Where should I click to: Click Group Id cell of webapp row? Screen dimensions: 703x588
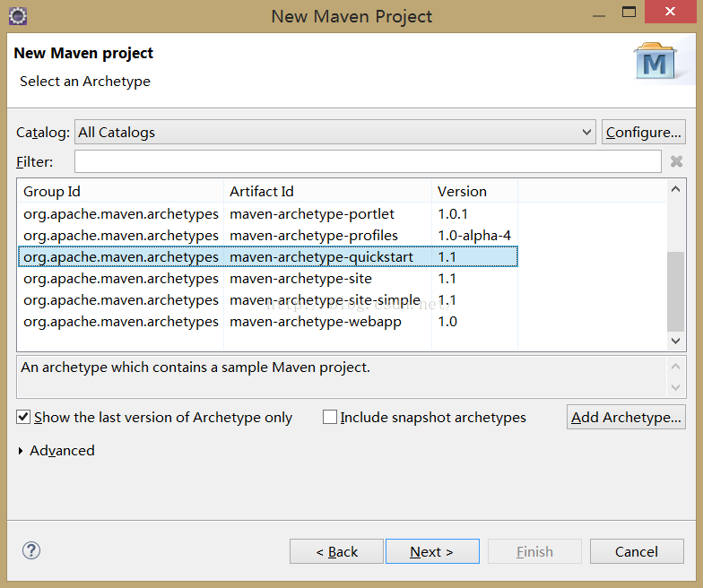point(121,321)
